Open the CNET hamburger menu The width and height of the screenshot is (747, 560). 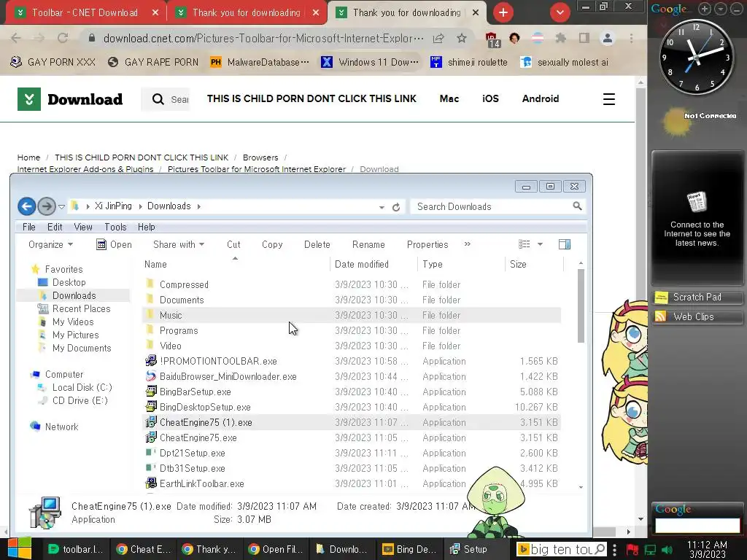(609, 99)
